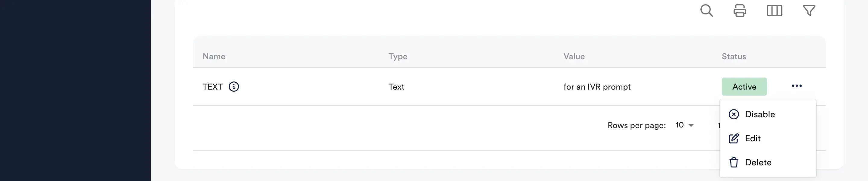Open the search icon in the toolbar
This screenshot has height=181, width=868.
(x=707, y=11)
